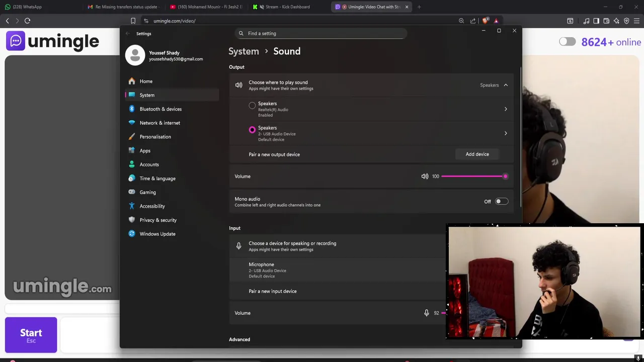The image size is (644, 362).
Task: Click the search magnifier in Find a setting
Action: pyautogui.click(x=241, y=33)
